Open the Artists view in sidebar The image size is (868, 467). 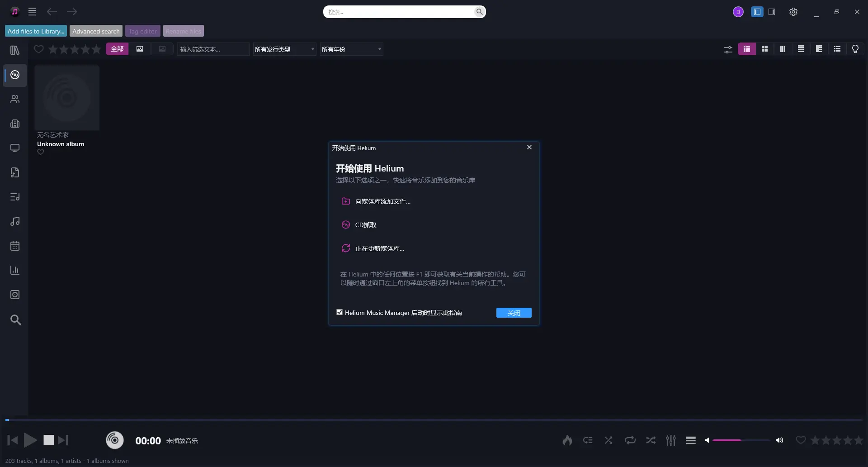tap(15, 99)
